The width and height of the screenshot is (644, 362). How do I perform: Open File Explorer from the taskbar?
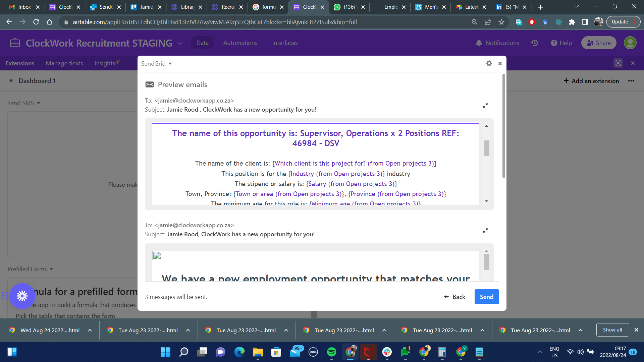258,352
